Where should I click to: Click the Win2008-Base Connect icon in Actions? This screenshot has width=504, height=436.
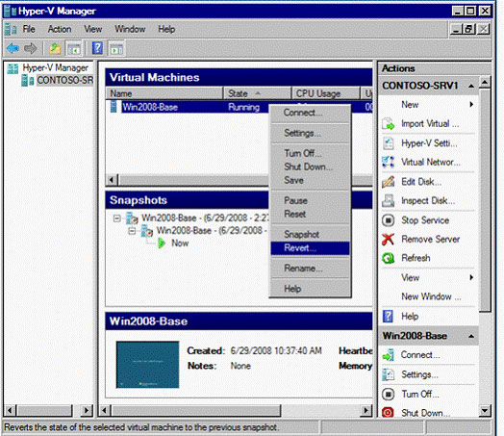click(x=389, y=355)
